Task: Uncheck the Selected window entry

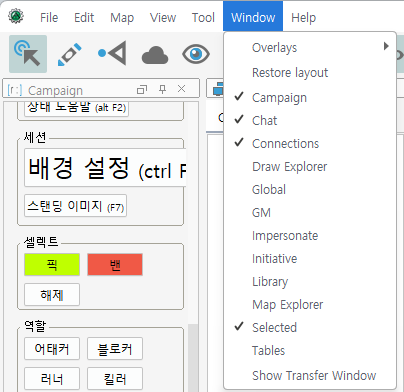Action: (x=310, y=327)
